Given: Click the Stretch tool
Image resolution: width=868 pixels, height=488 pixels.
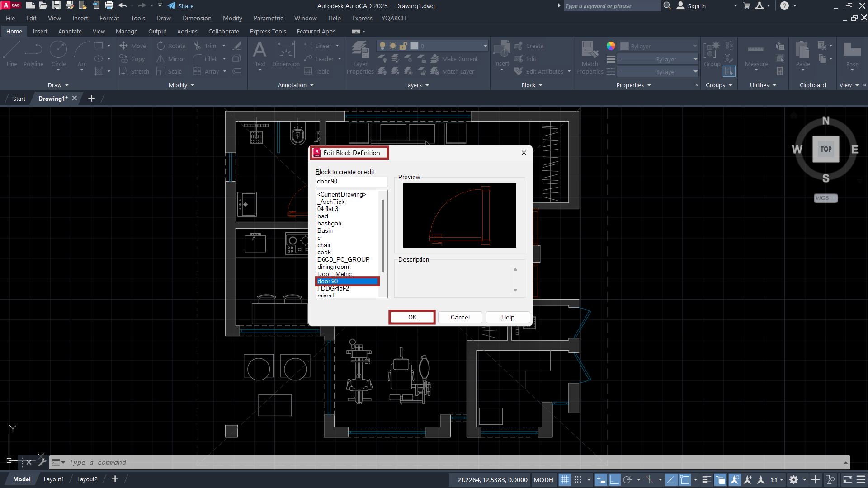Looking at the screenshot, I should pyautogui.click(x=134, y=71).
